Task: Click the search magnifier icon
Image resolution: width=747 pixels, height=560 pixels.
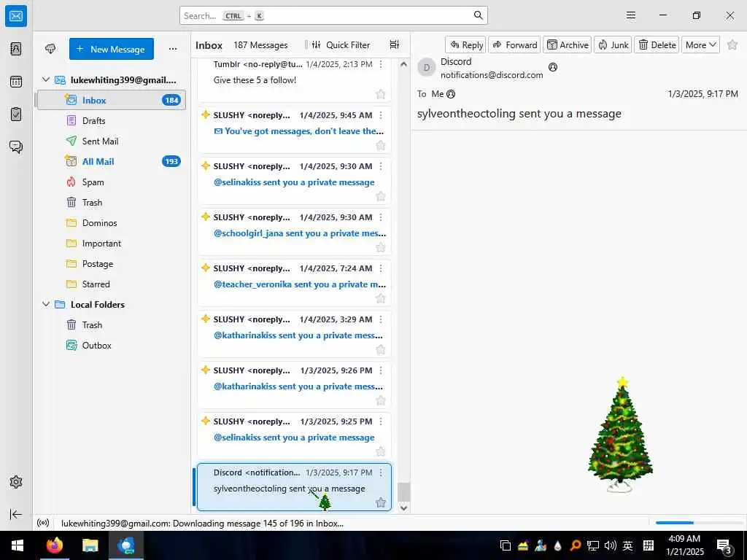Action: [479, 15]
